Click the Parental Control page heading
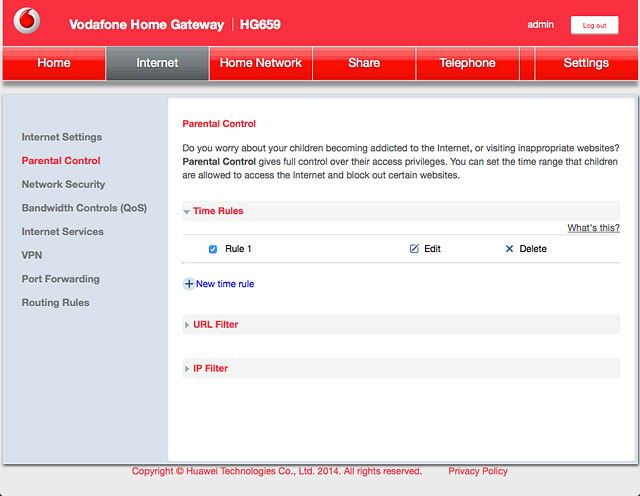This screenshot has height=496, width=640. [219, 124]
